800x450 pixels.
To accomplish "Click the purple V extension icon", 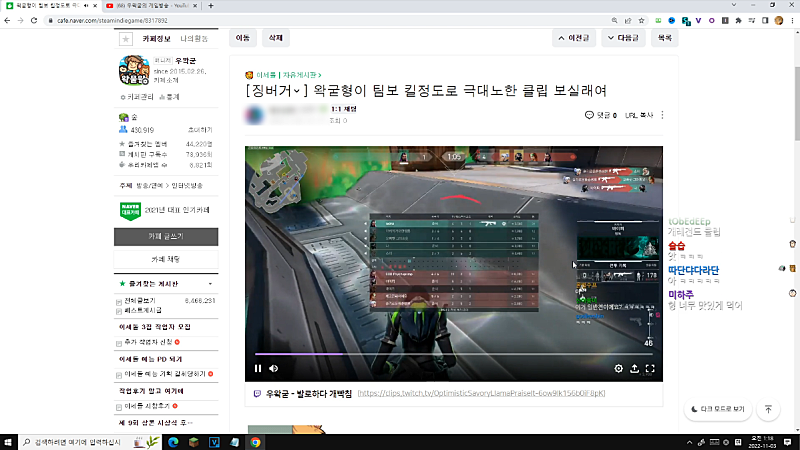I will (x=698, y=20).
